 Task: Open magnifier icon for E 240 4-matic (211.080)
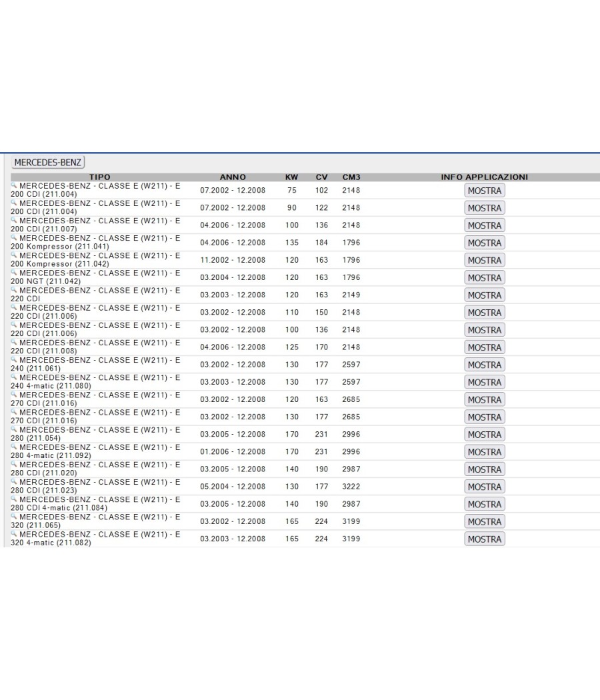[x=14, y=377]
